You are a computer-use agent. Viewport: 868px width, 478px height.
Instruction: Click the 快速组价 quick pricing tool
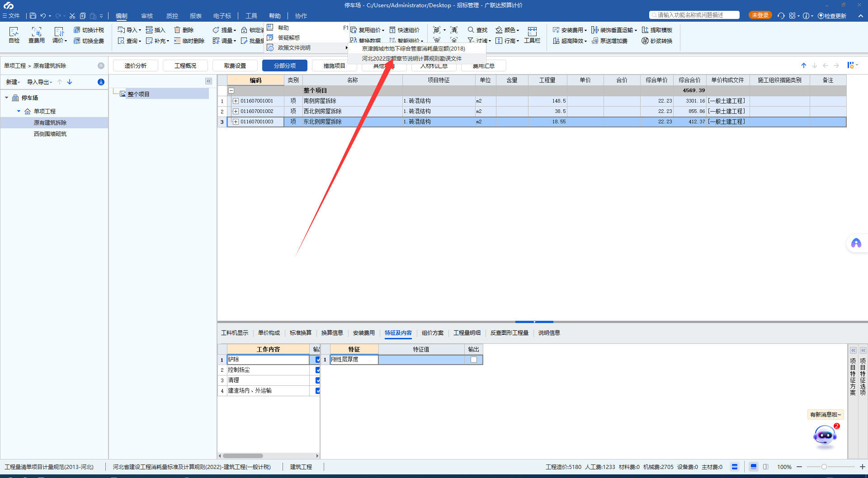405,30
